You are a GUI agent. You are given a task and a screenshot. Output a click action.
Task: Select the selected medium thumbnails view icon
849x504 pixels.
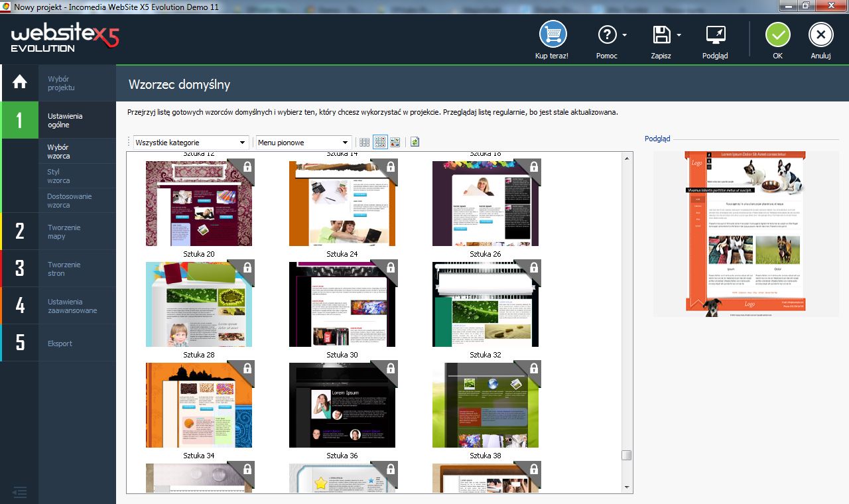coord(380,142)
